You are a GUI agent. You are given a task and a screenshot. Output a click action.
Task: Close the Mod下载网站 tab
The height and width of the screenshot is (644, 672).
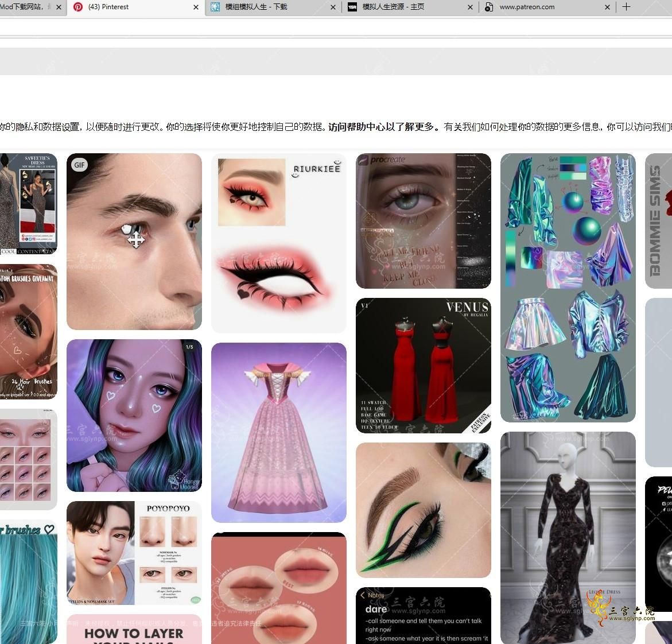[x=59, y=7]
